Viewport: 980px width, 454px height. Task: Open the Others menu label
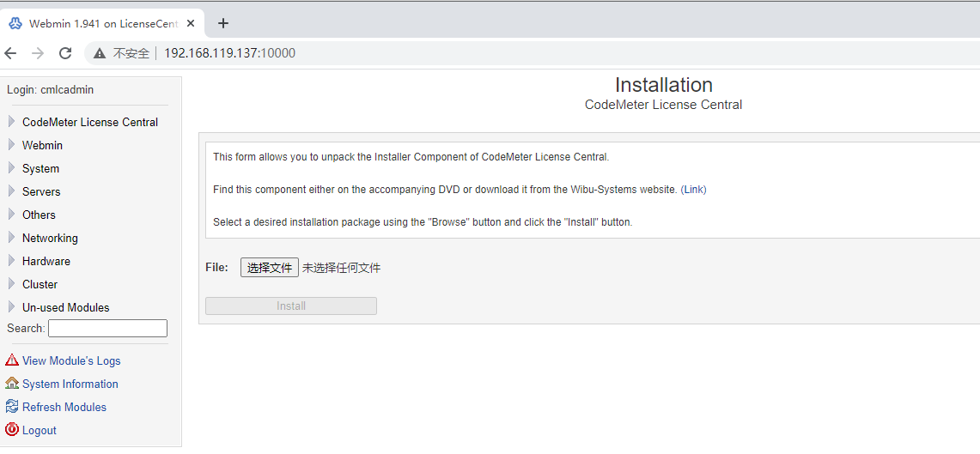(x=39, y=215)
